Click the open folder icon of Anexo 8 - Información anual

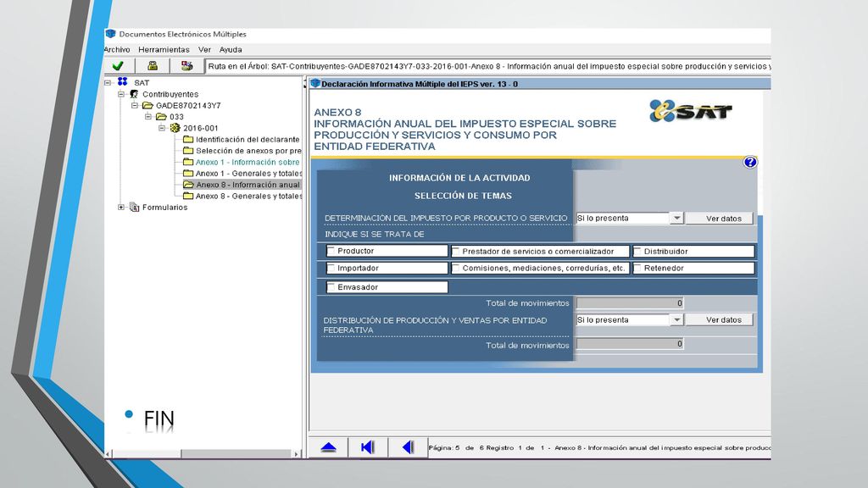pyautogui.click(x=188, y=185)
